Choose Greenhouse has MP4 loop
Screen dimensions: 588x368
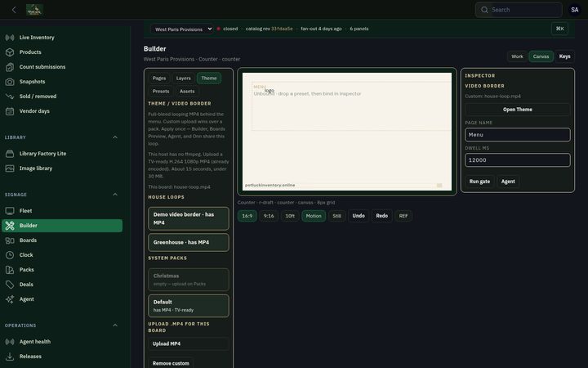click(189, 243)
